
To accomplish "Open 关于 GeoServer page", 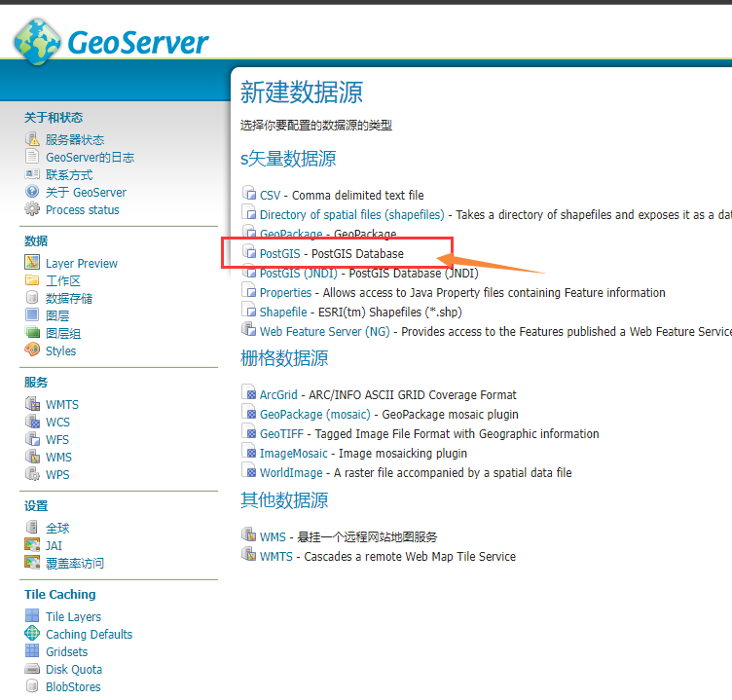I will point(86,193).
